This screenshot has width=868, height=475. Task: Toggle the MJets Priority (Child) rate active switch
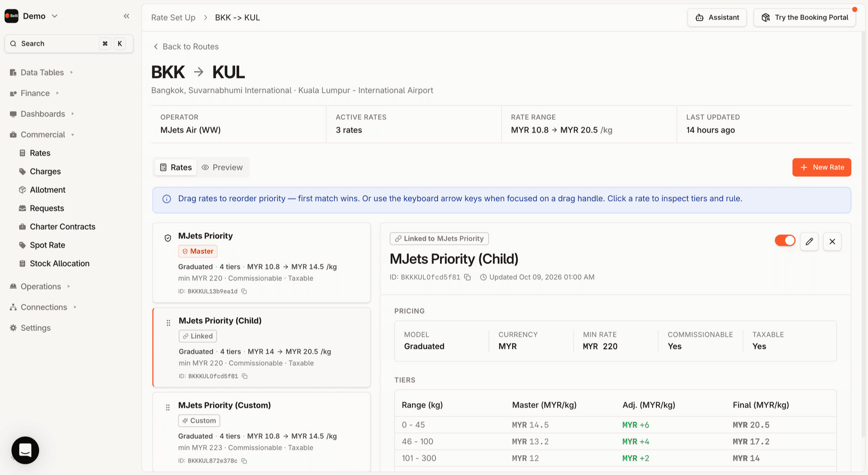click(785, 240)
